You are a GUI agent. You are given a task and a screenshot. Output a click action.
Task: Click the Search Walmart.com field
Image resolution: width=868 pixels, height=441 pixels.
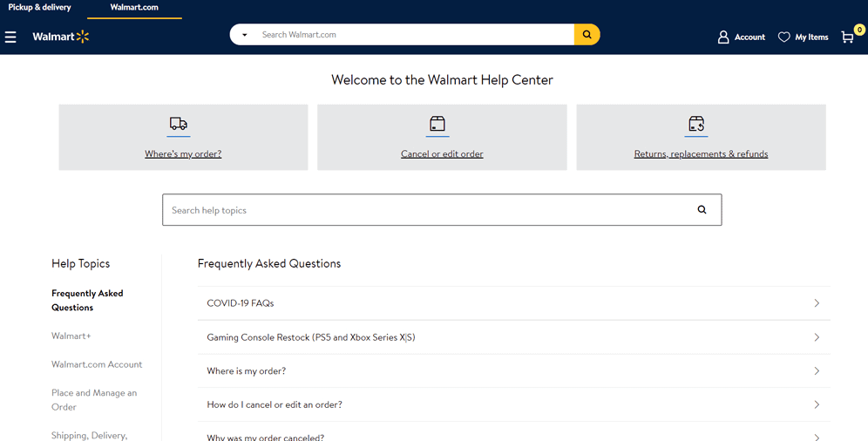(415, 34)
